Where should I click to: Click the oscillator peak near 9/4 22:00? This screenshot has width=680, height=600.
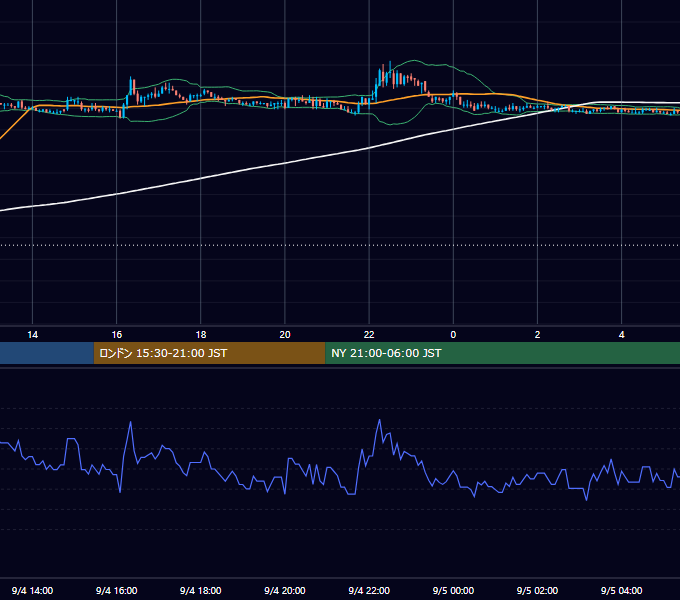point(379,421)
